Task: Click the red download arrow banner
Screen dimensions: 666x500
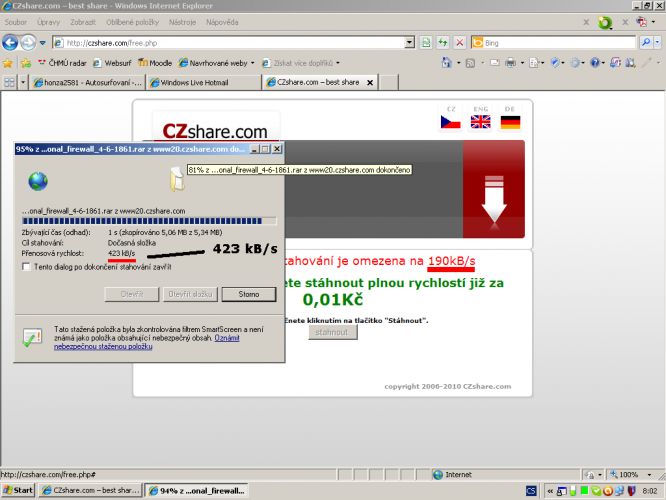Action: click(x=494, y=189)
